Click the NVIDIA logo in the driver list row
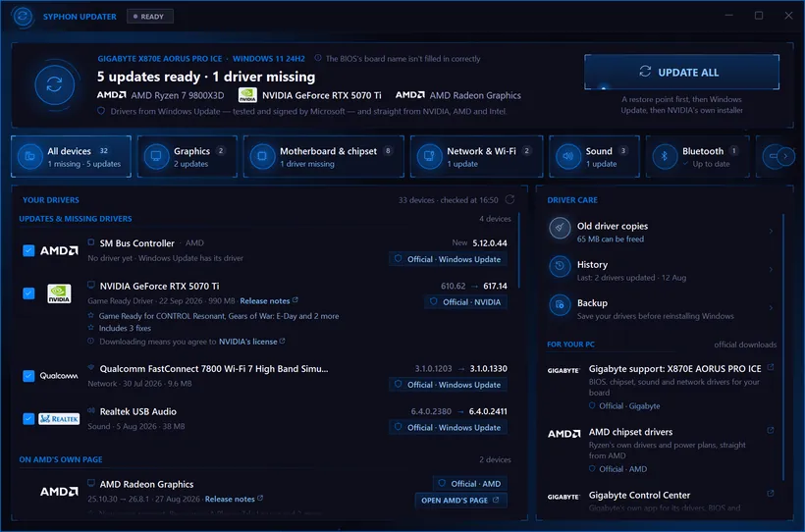The image size is (805, 532). click(x=59, y=293)
